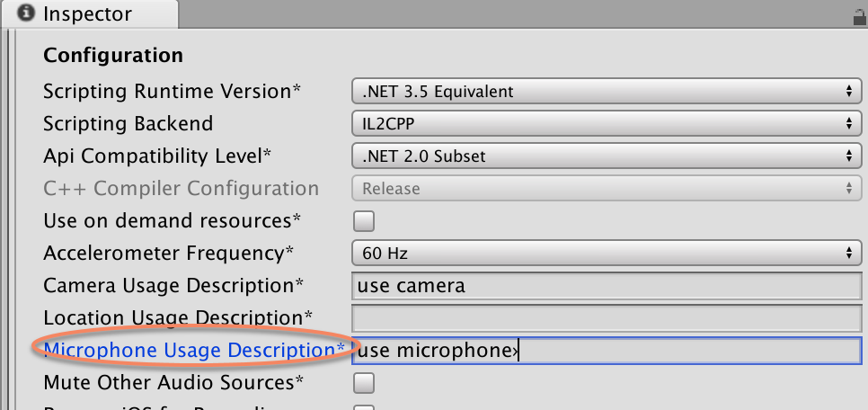The image size is (868, 410).
Task: Click the Camera Usage Description label
Action: coord(173,286)
